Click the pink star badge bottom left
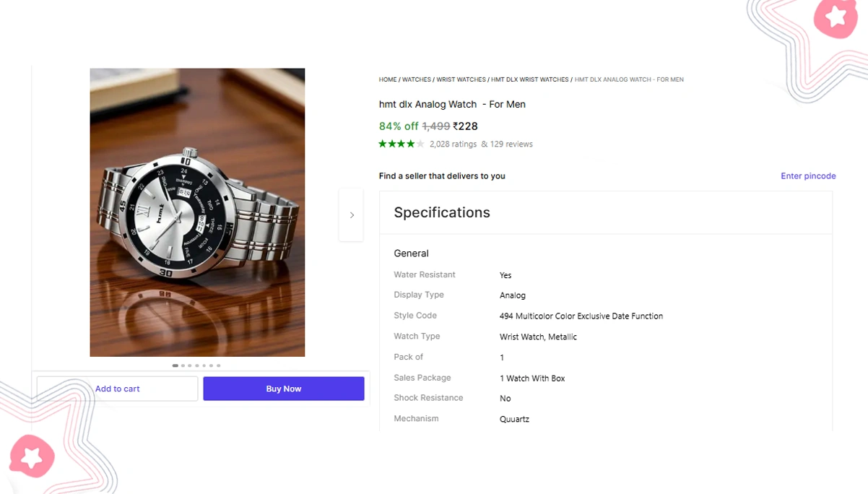The image size is (868, 494). (32, 456)
